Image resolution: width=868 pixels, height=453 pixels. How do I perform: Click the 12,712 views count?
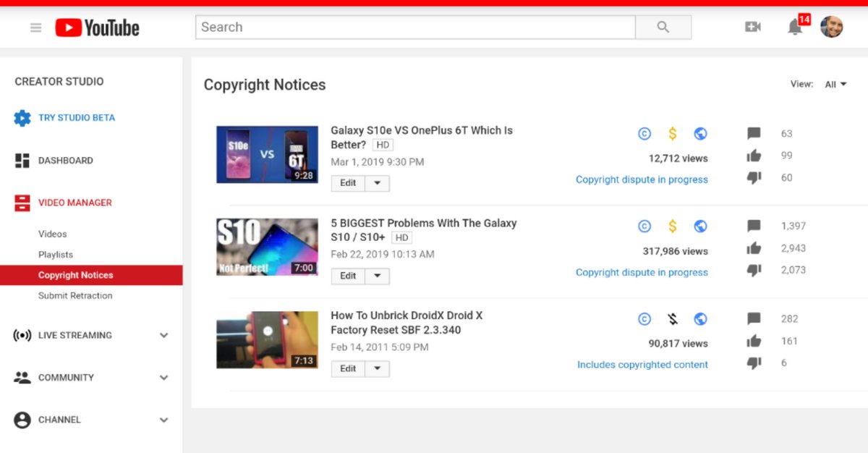point(678,158)
